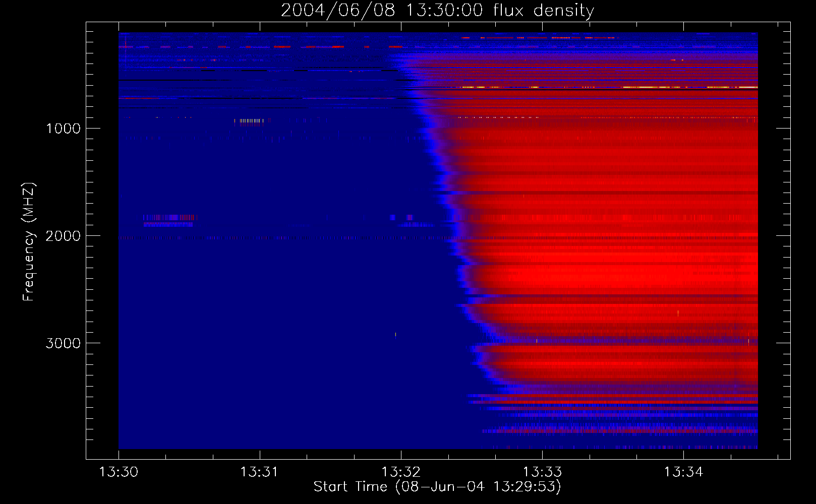Click the 3000 frequency tick label

pos(63,343)
